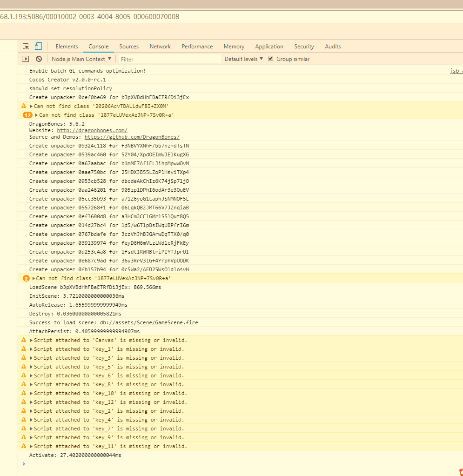The width and height of the screenshot is (463, 476).
Task: Expand the 'key_6' script missing warning
Action: click(x=31, y=375)
